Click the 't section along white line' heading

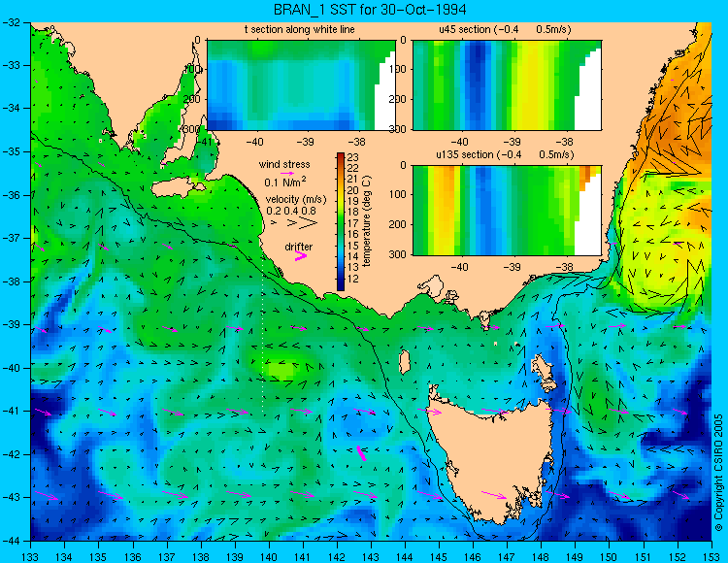click(300, 29)
